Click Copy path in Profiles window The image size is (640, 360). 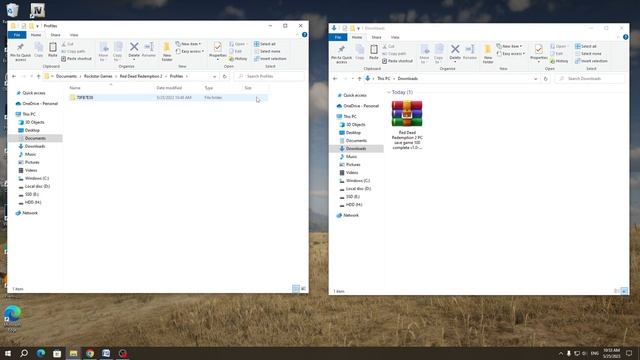coord(73,51)
